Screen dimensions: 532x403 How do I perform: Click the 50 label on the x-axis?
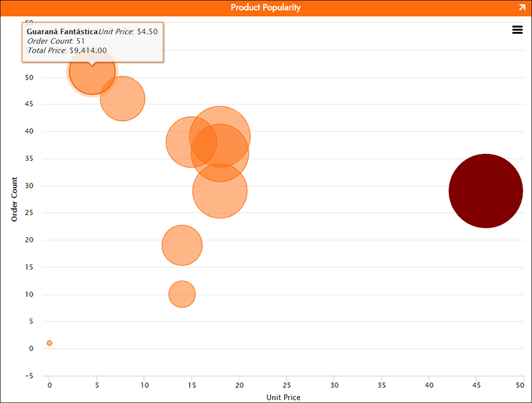point(520,386)
